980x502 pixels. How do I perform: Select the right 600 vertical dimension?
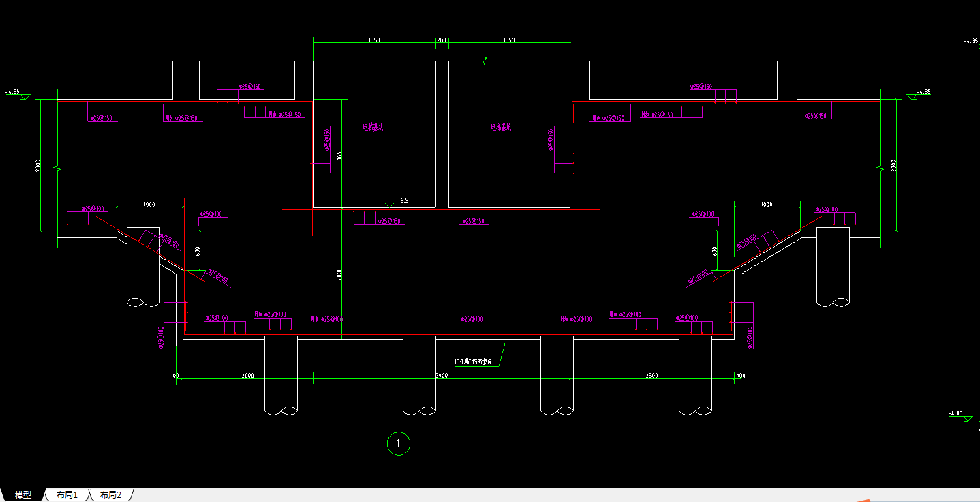(714, 251)
